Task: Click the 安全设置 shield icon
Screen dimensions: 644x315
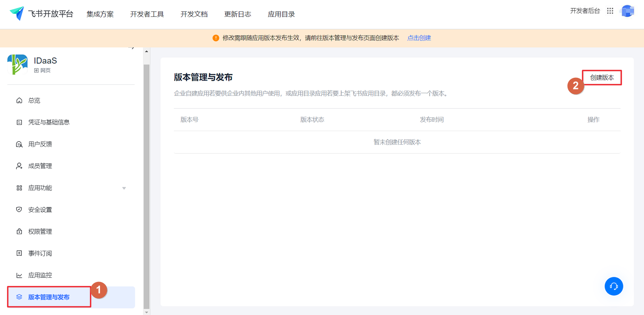Action: point(19,210)
